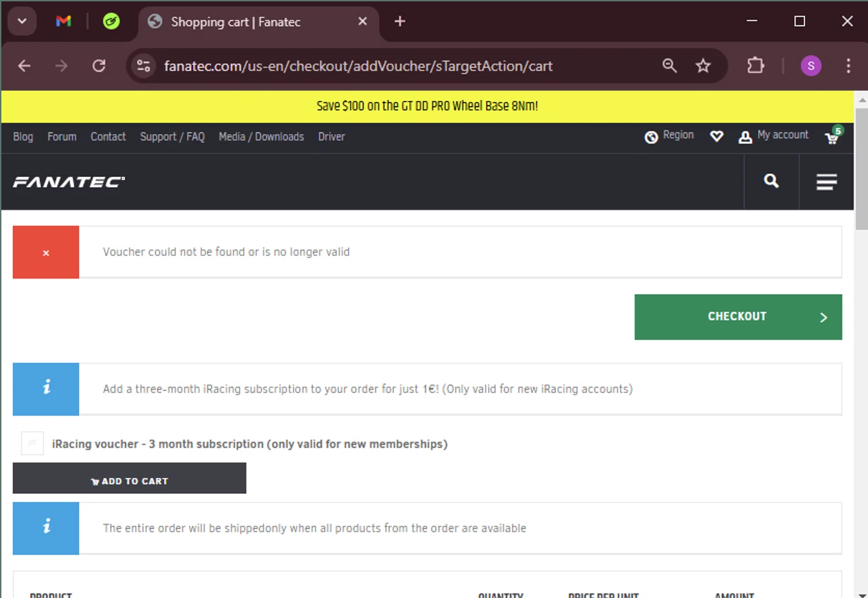The height and width of the screenshot is (598, 868).
Task: Open the Blog link
Action: click(23, 137)
